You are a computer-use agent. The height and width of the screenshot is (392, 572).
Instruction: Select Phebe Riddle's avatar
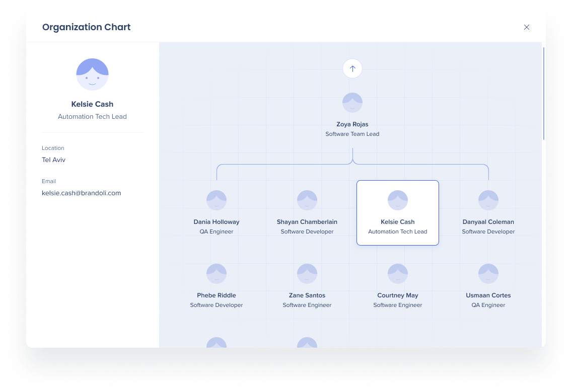tap(217, 274)
